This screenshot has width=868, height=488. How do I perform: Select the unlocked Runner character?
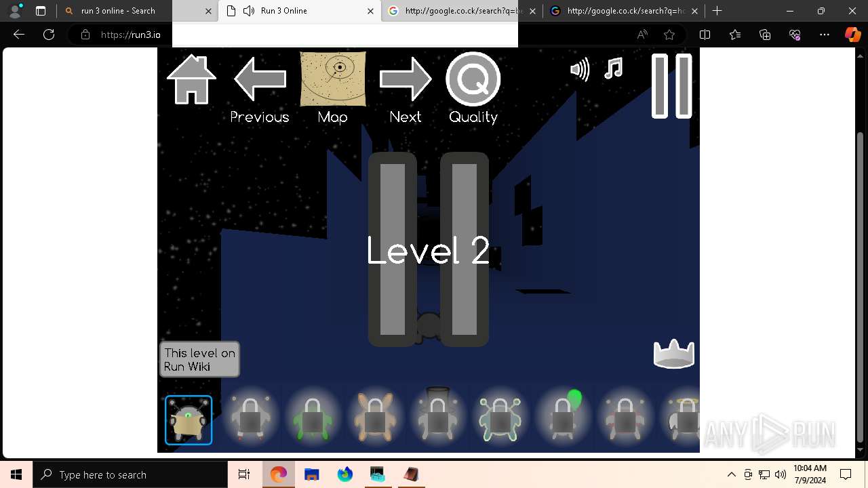click(189, 420)
